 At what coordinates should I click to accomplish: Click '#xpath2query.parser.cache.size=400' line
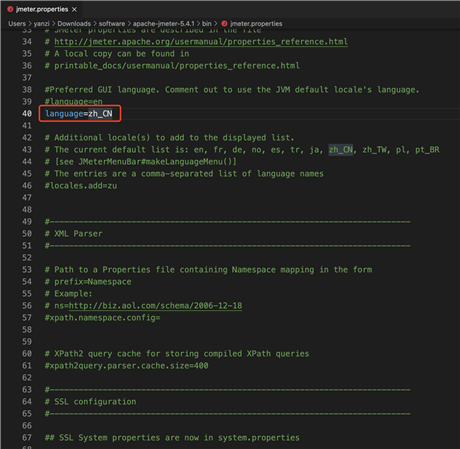(x=127, y=366)
